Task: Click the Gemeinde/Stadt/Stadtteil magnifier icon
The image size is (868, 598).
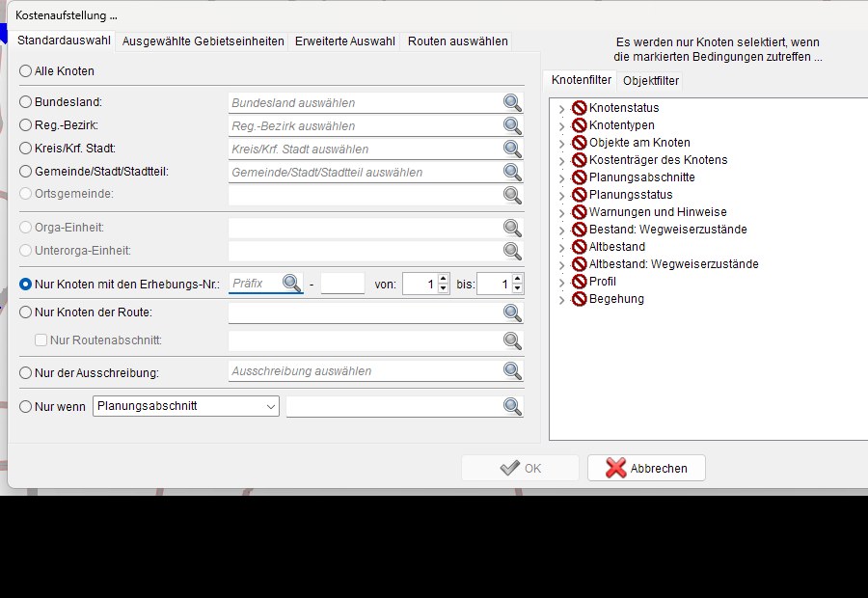Action: tap(512, 173)
